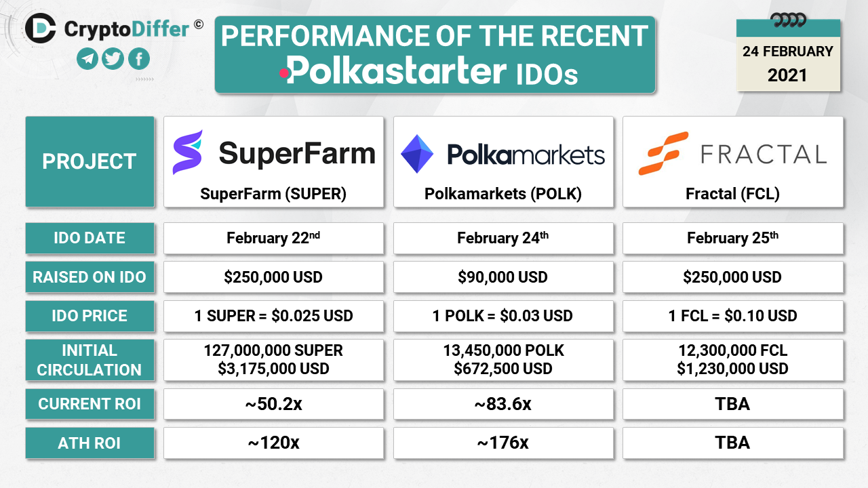
Task: Click the Polkamarkets blue diamond logo
Action: point(417,154)
